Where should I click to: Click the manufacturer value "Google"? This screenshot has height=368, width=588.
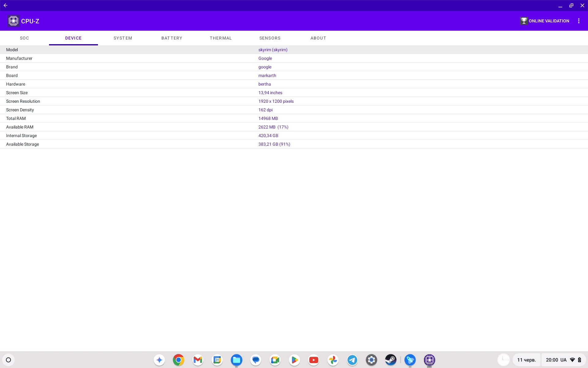(265, 58)
